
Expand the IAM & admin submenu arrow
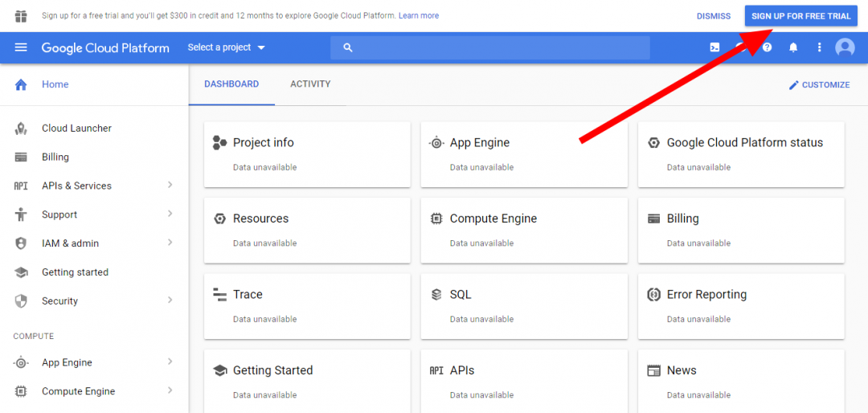click(x=170, y=243)
